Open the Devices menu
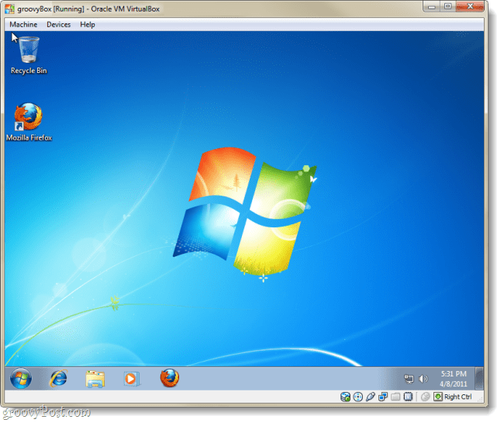This screenshot has width=504, height=423. tap(59, 25)
